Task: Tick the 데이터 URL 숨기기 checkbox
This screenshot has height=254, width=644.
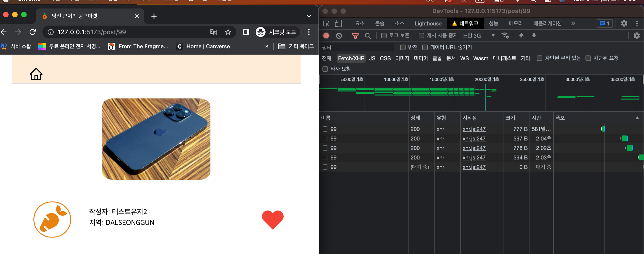Action: (x=425, y=47)
